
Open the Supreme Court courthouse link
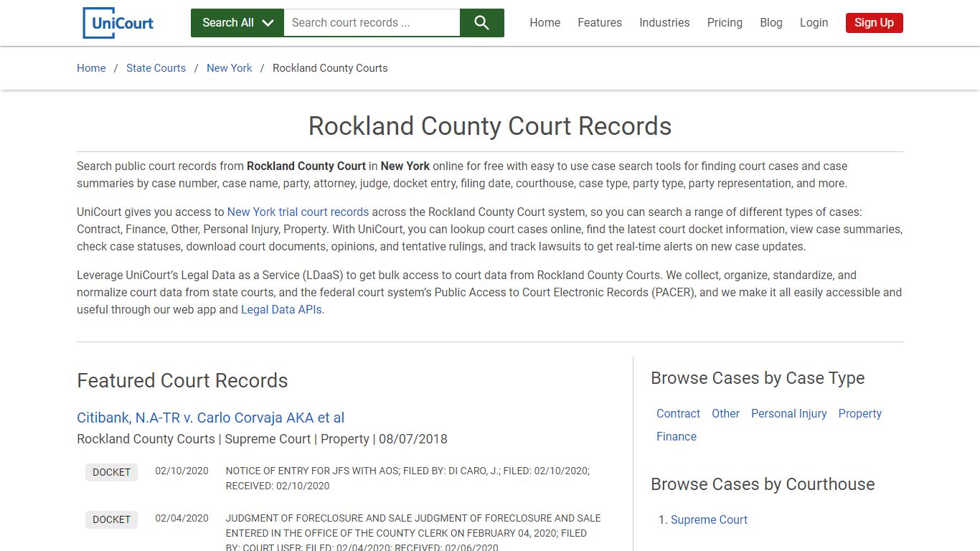pyautogui.click(x=709, y=520)
